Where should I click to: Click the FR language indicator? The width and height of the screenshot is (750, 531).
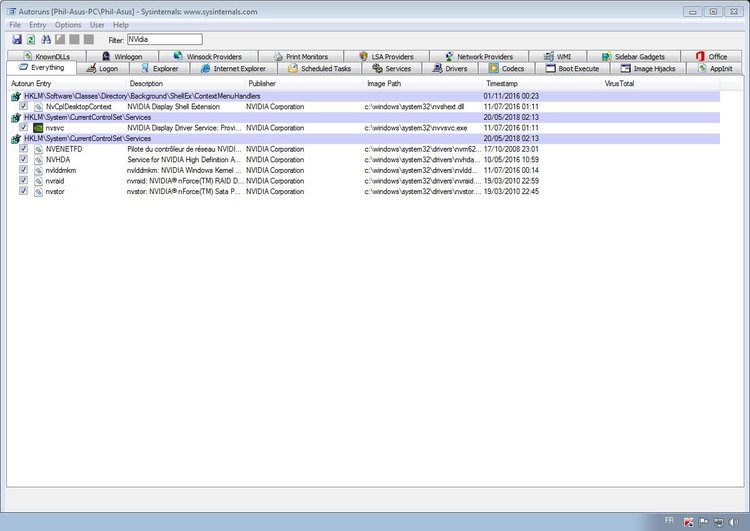(669, 520)
